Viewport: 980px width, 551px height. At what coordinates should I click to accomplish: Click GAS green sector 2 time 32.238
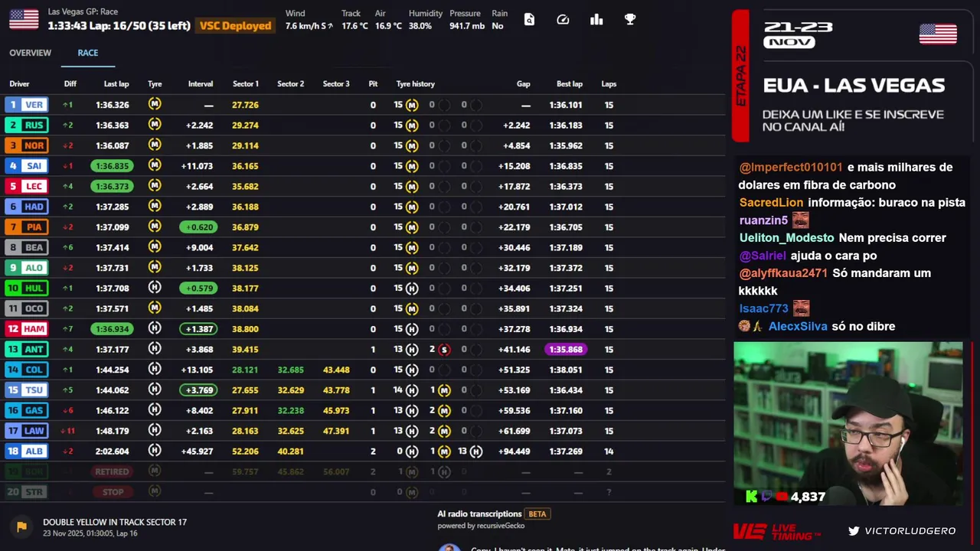[x=291, y=411]
